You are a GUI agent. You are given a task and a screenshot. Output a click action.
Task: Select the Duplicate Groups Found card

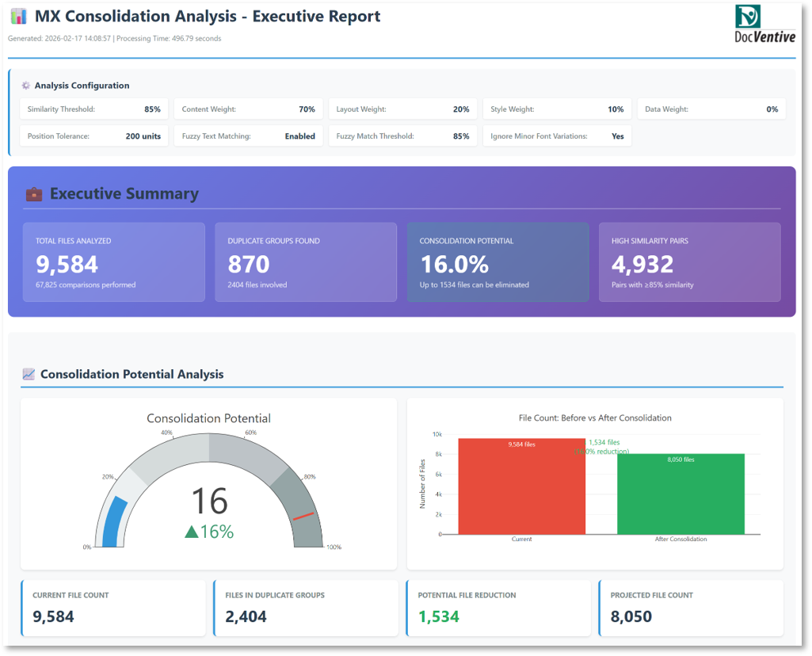coord(305,262)
